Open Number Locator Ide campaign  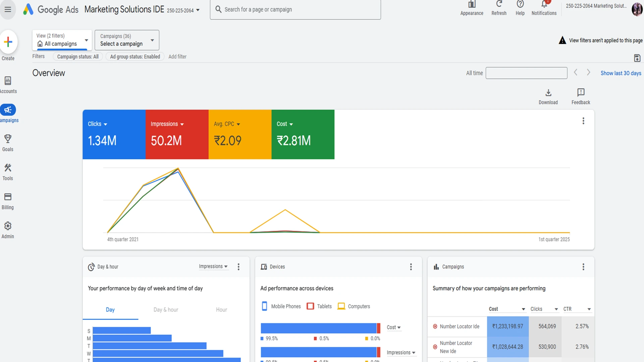(460, 326)
